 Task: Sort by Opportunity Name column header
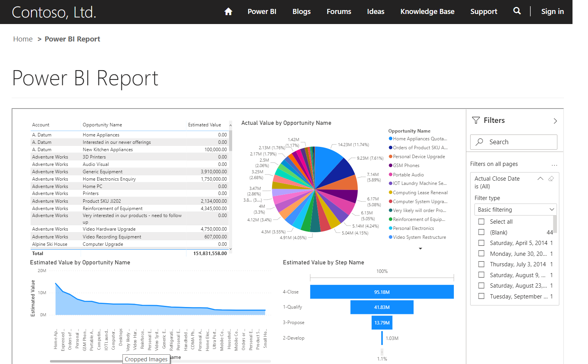coord(102,125)
